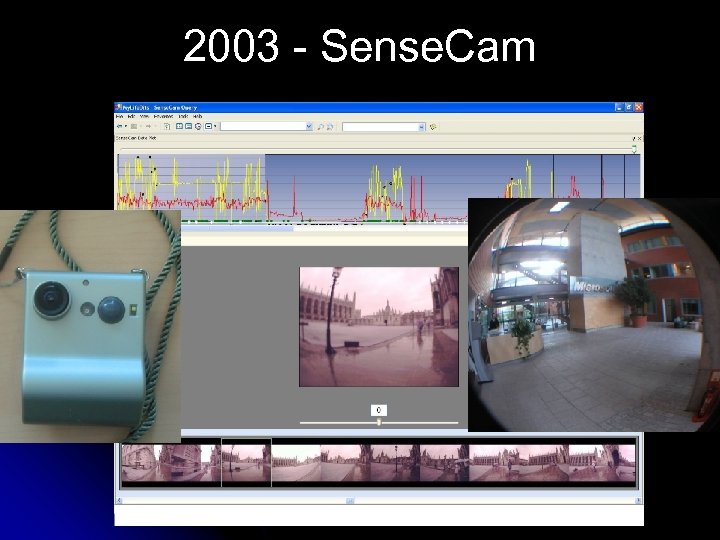The image size is (720, 540).
Task: Select the second blue layout view icon
Action: point(189,126)
